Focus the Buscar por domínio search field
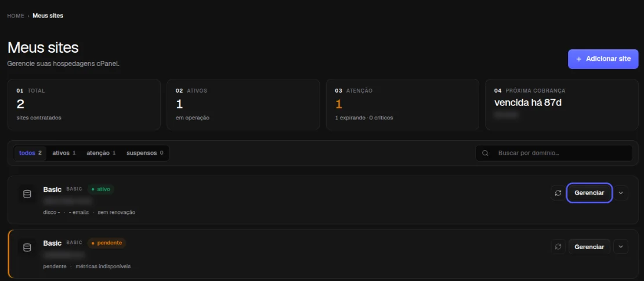 coord(554,153)
